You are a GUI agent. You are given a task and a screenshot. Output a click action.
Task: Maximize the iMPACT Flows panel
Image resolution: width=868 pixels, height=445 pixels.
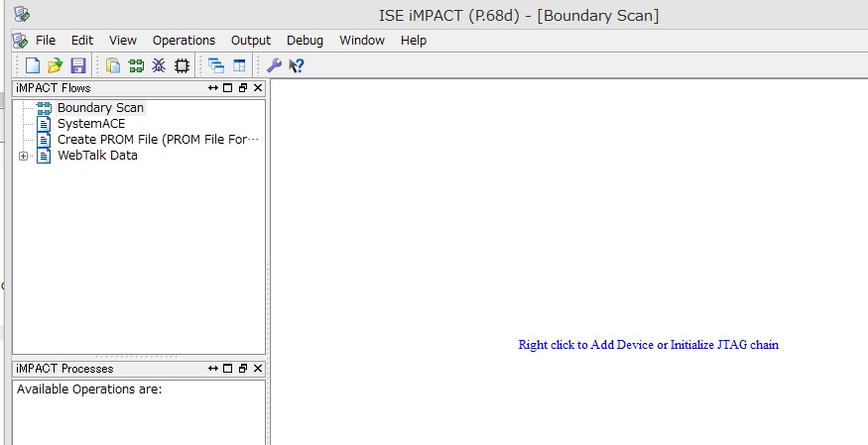point(228,88)
